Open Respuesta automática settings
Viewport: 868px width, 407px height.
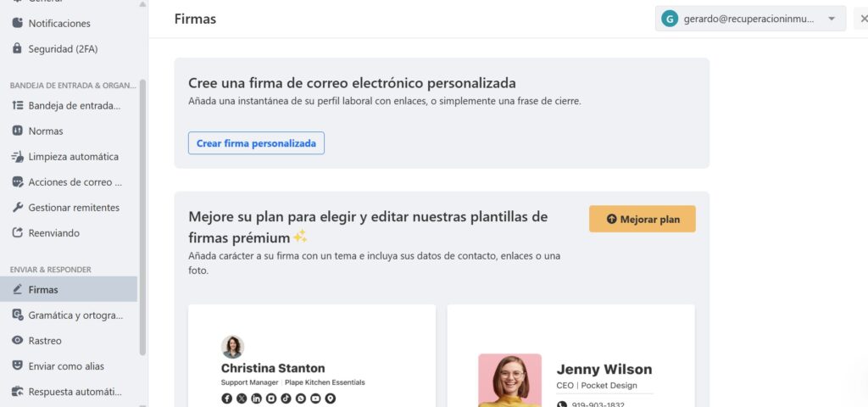75,391
